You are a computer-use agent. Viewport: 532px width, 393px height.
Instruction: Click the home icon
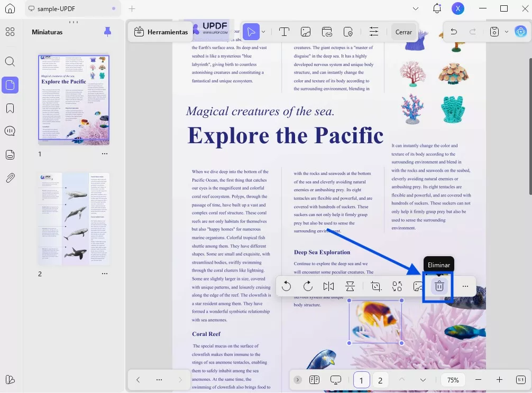(10, 8)
